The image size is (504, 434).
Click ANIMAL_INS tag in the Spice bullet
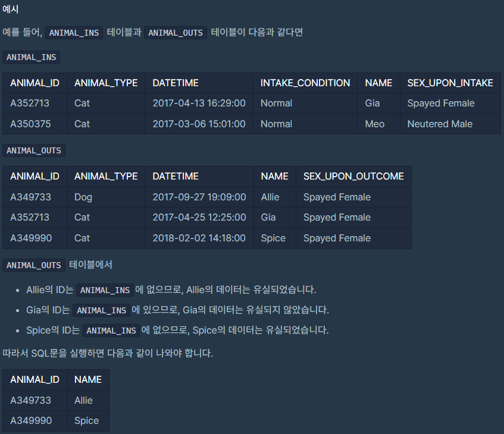(111, 331)
